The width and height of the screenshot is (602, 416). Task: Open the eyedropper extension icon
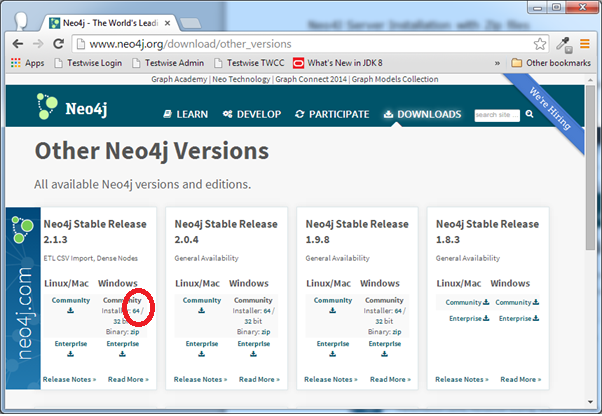[x=564, y=45]
